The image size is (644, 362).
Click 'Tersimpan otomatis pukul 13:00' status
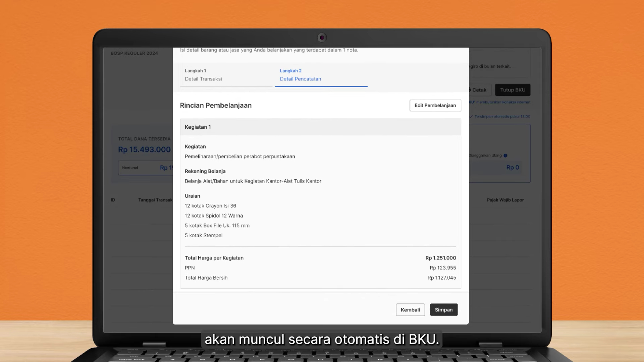point(502,117)
